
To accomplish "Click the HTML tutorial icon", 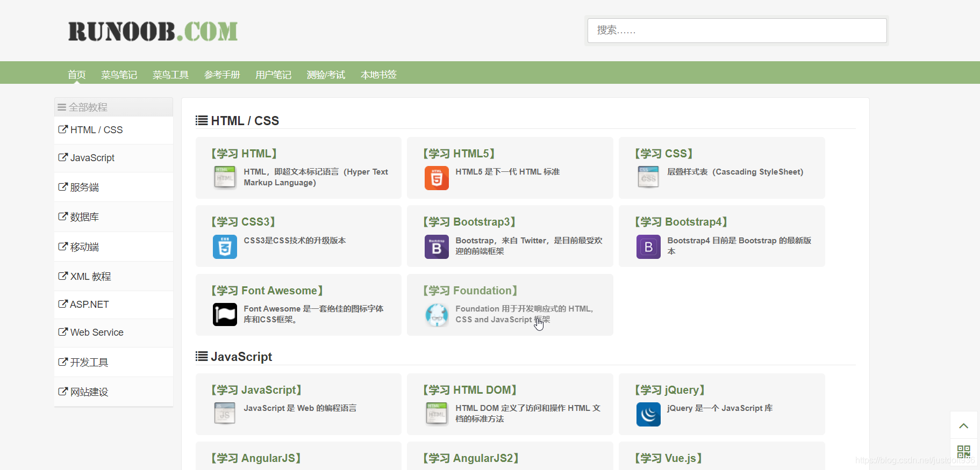I will click(x=225, y=178).
